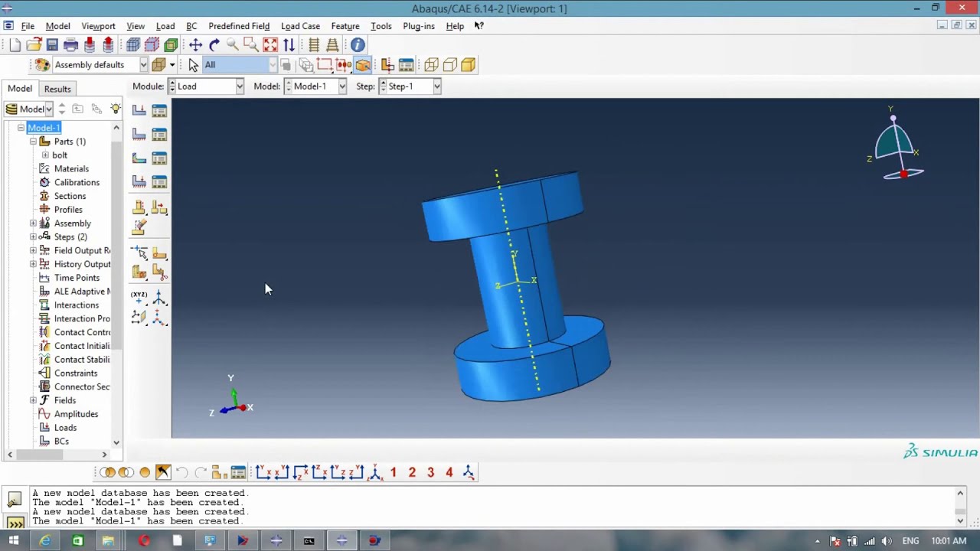The image size is (980, 551).
Task: Open the File menu
Action: pyautogui.click(x=28, y=26)
